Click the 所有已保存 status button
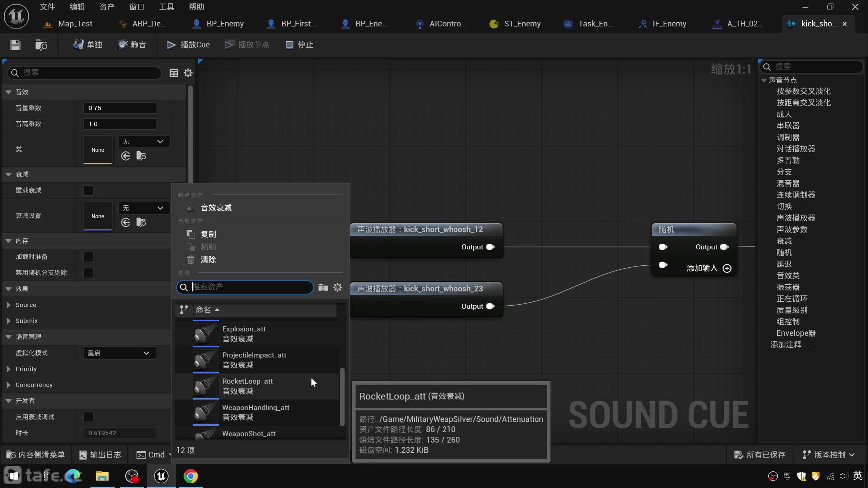Image resolution: width=868 pixels, height=488 pixels. coord(759,455)
